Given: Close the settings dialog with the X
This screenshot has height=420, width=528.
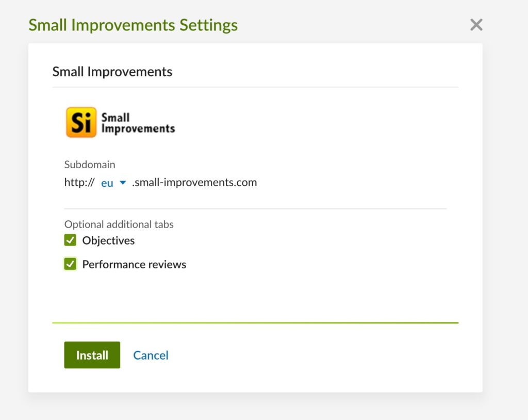Looking at the screenshot, I should coord(476,25).
